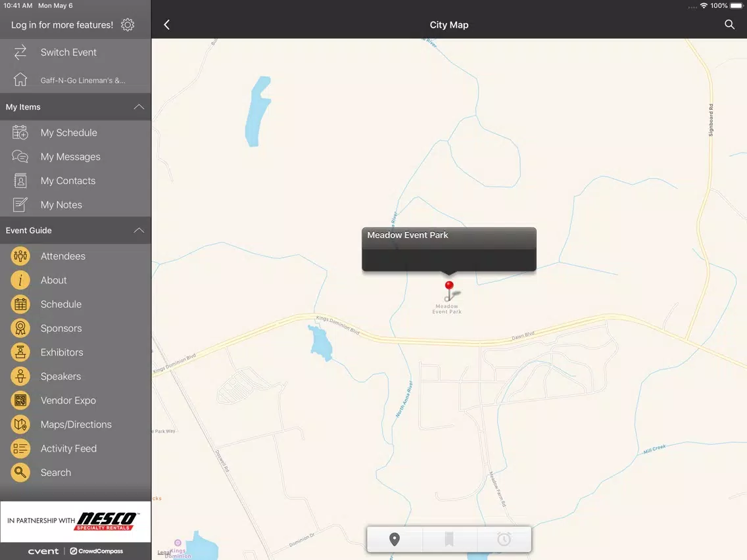The height and width of the screenshot is (560, 747).
Task: Open My Messages chat bubble icon
Action: [x=20, y=156]
